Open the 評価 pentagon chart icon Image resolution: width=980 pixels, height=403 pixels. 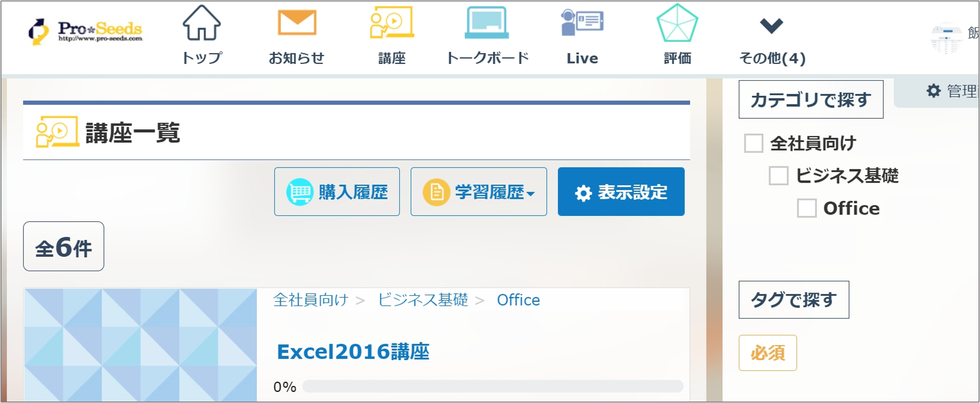click(677, 23)
